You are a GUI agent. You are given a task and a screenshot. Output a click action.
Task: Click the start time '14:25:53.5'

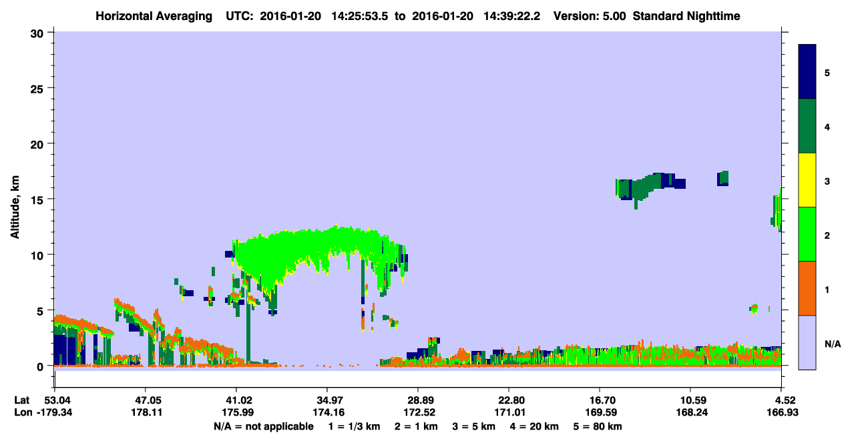point(361,15)
